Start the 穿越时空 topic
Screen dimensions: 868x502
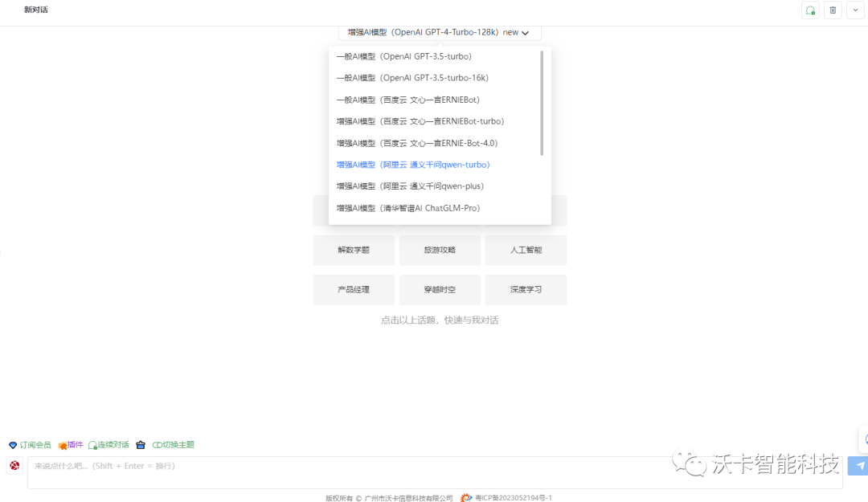point(440,289)
